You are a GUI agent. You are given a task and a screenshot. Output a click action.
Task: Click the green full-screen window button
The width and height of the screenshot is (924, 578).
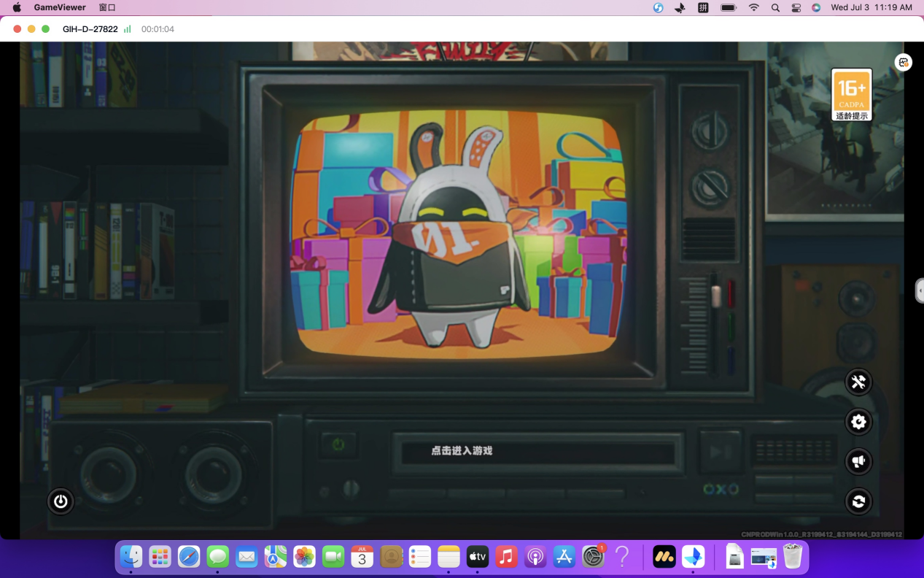[46, 29]
